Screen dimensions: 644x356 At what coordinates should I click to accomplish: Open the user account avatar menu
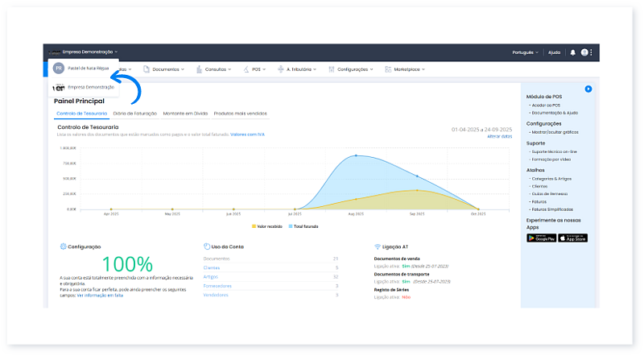tap(585, 52)
